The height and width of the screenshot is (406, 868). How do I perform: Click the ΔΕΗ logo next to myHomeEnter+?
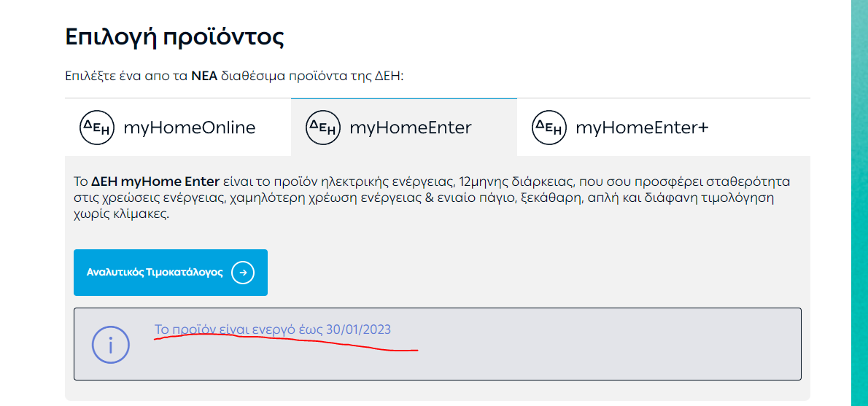pyautogui.click(x=550, y=128)
